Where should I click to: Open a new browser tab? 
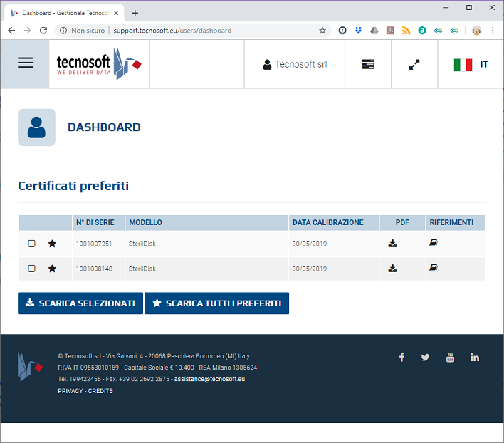(135, 13)
